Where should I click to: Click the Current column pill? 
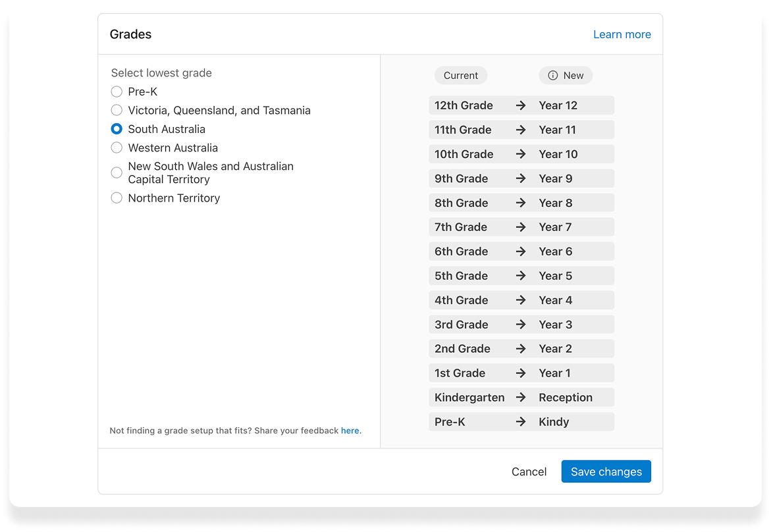461,75
